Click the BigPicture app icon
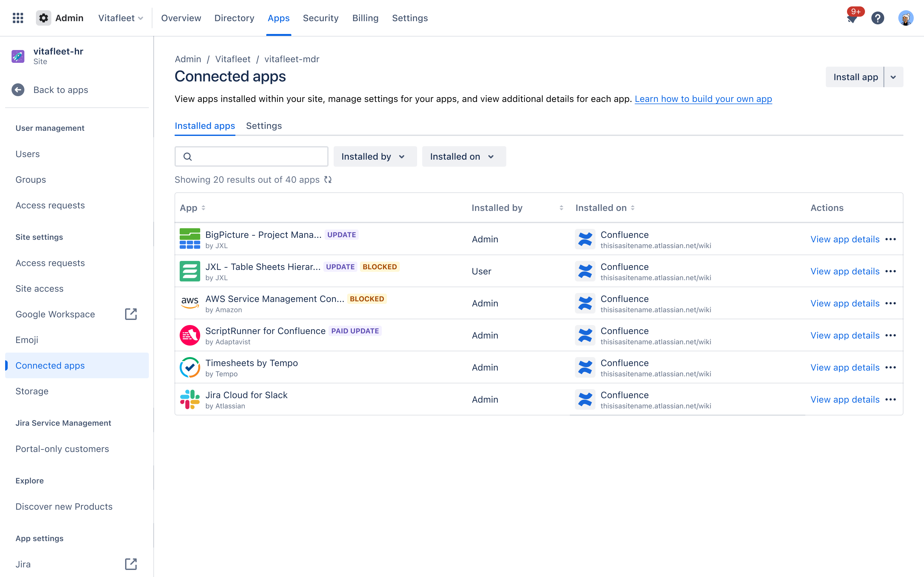The image size is (924, 577). (x=190, y=239)
